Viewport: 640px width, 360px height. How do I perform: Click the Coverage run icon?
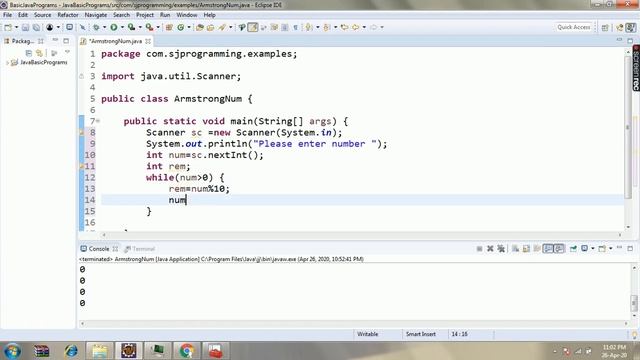pyautogui.click(x=131, y=27)
